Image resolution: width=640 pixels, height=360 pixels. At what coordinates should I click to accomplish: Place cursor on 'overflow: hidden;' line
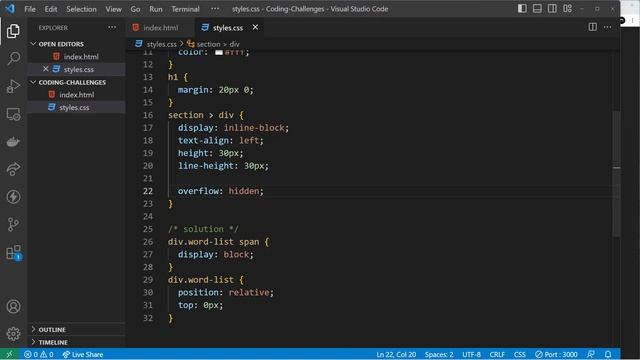click(220, 191)
